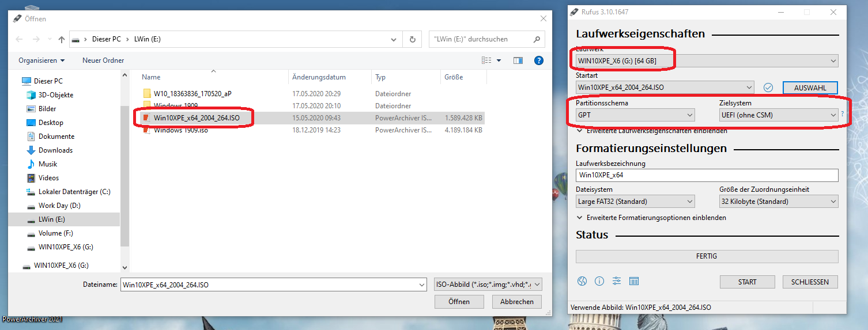The height and width of the screenshot is (330, 868).
Task: Click Laufwerksbezeichnung input field
Action: 707,175
